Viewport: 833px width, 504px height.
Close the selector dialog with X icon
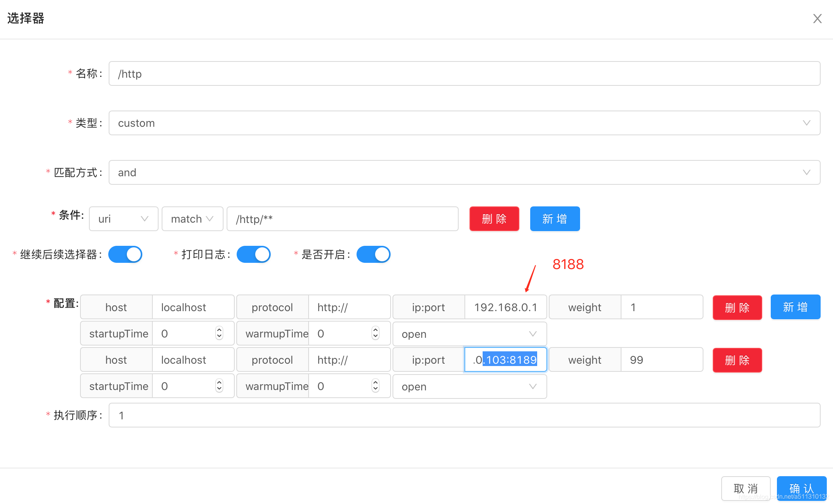[817, 19]
